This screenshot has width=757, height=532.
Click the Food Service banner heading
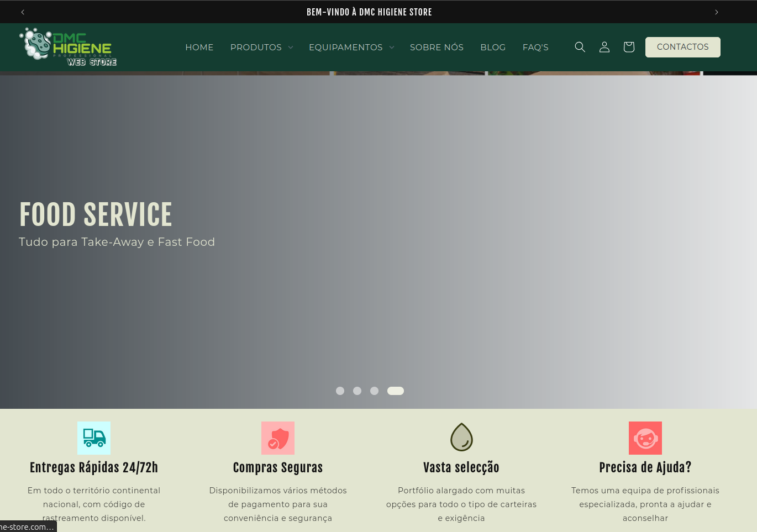pos(96,215)
